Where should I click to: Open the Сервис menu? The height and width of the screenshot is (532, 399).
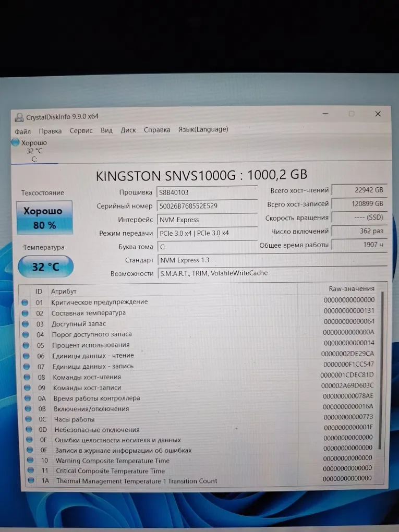click(x=81, y=130)
